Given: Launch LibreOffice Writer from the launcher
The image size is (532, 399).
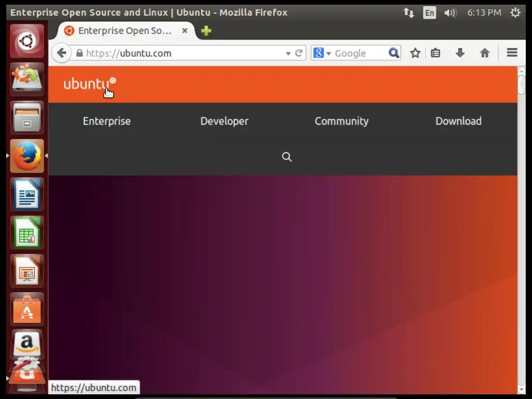Looking at the screenshot, I should 27,194.
